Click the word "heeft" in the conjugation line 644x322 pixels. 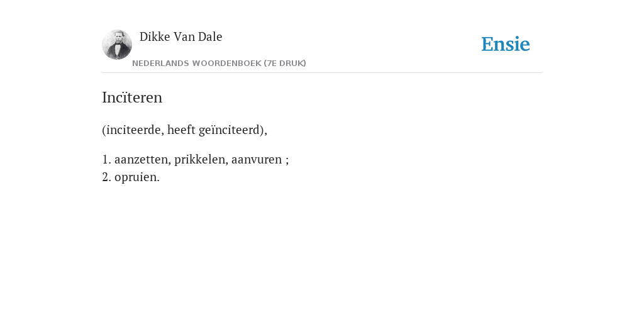181,130
